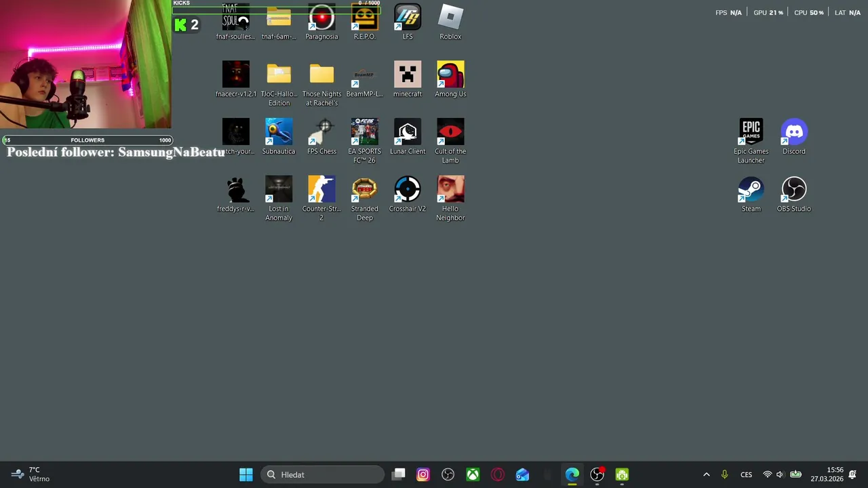
Task: Open TJoC-Hallo... Edition folder
Action: point(279,84)
